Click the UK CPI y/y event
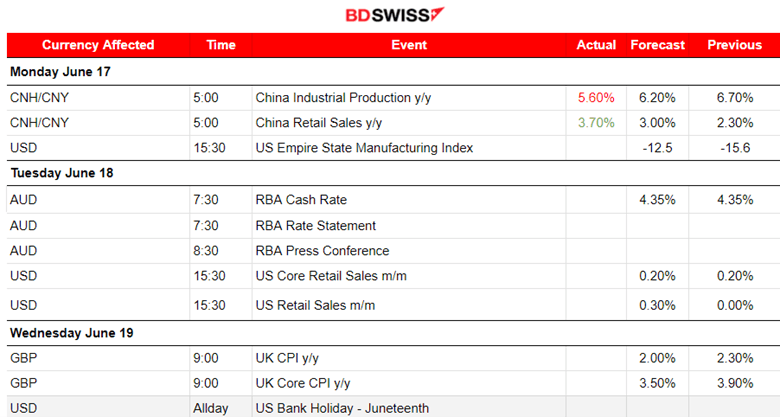The image size is (780, 417). (x=290, y=358)
